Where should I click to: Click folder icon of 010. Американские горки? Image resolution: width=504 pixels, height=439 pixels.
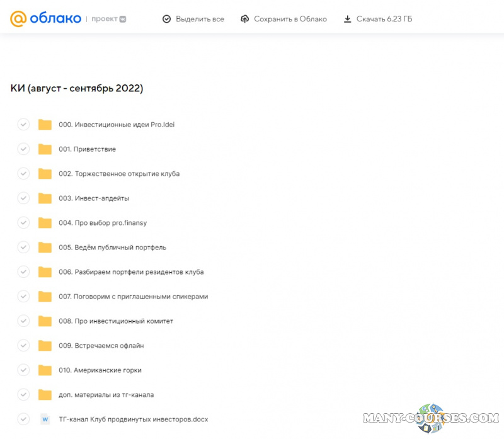(x=45, y=370)
